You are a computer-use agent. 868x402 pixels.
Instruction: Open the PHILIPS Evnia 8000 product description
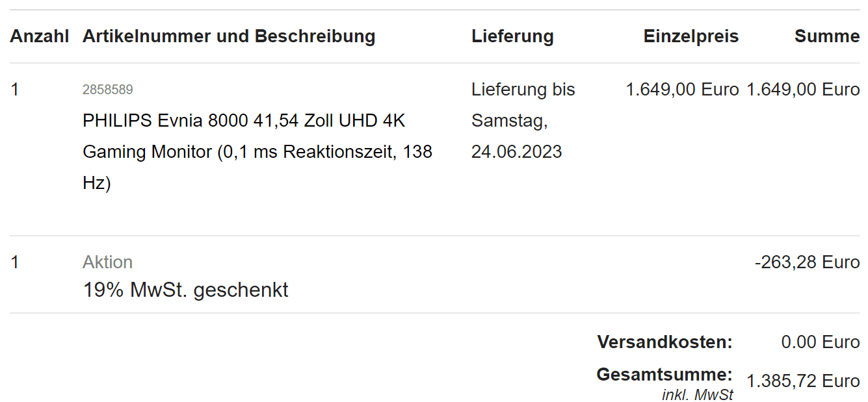point(257,152)
